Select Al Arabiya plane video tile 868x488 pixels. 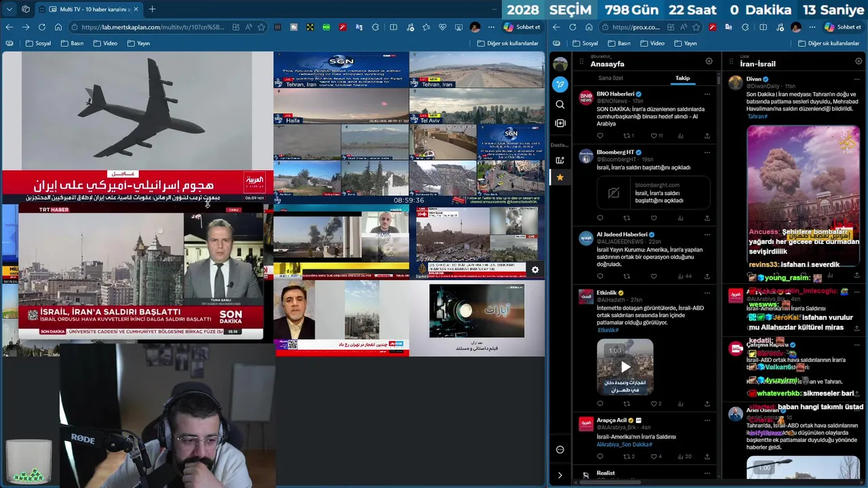[x=137, y=127]
